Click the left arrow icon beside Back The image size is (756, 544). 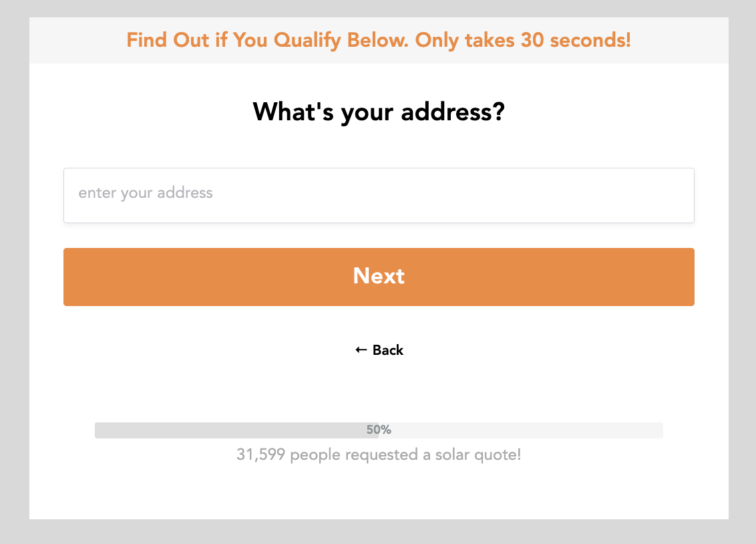point(361,350)
